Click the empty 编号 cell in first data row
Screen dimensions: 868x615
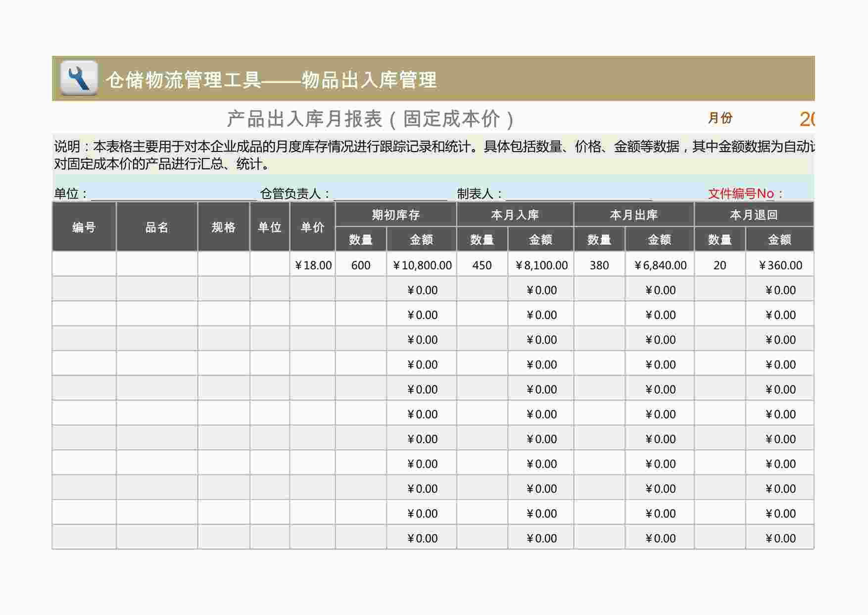tap(84, 265)
